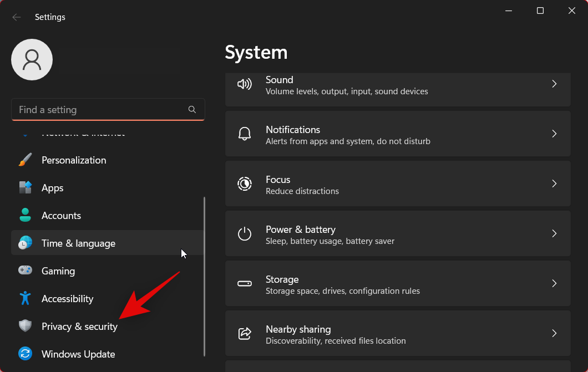The height and width of the screenshot is (372, 588).
Task: Click the Windows Update sync icon
Action: pyautogui.click(x=26, y=354)
